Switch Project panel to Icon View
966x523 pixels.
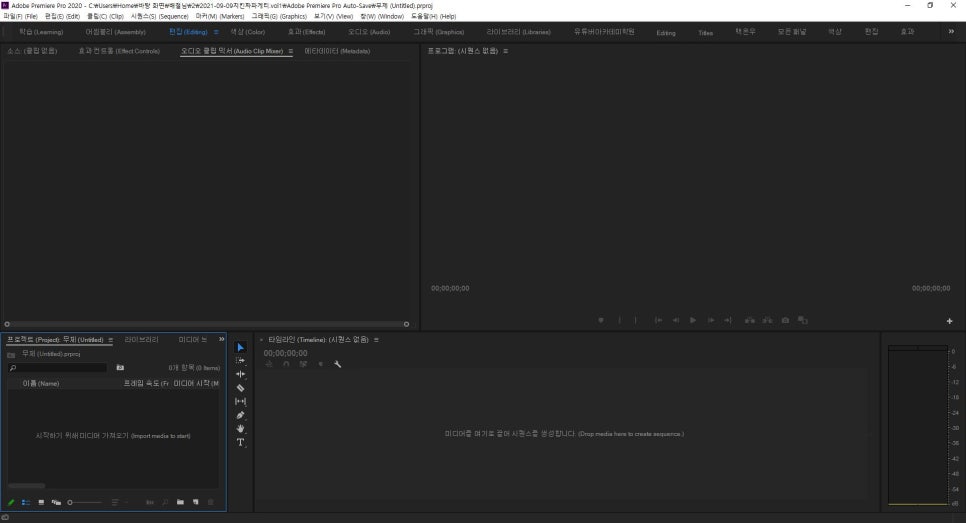41,503
